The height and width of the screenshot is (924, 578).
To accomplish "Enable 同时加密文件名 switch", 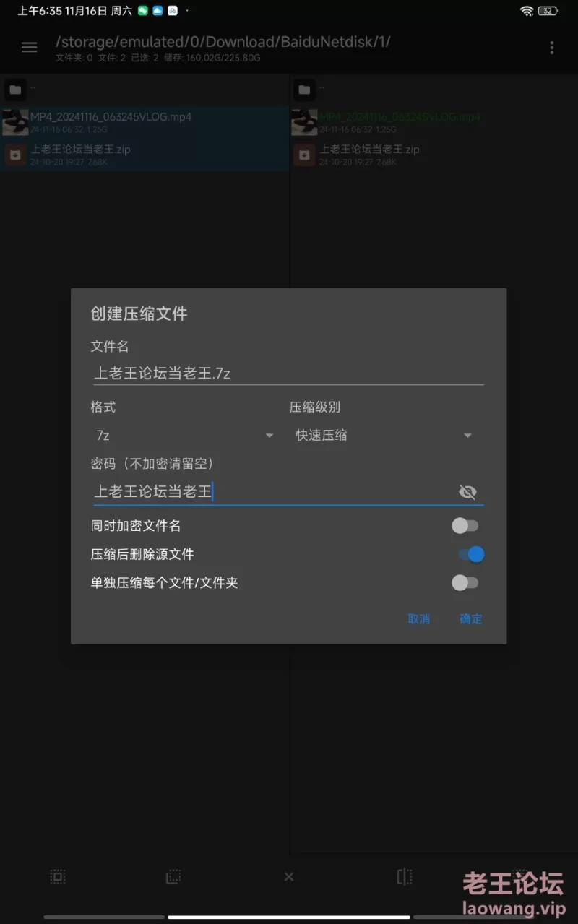I will [x=465, y=526].
